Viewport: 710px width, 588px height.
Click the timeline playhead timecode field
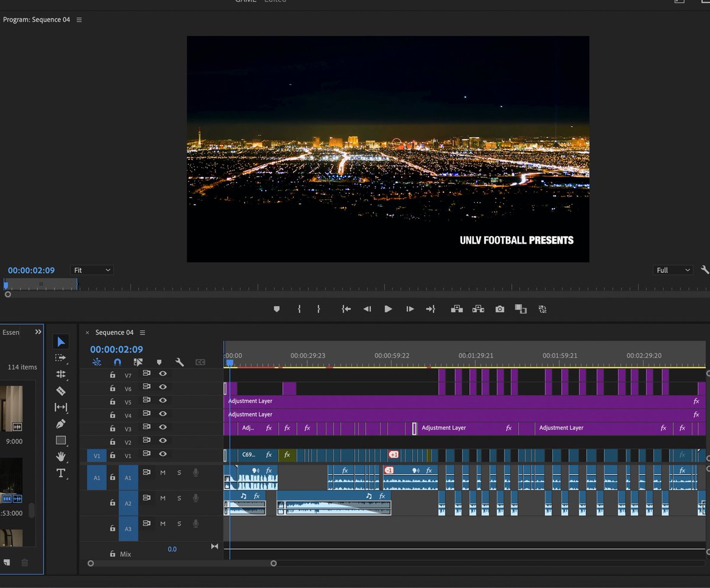pyautogui.click(x=117, y=349)
